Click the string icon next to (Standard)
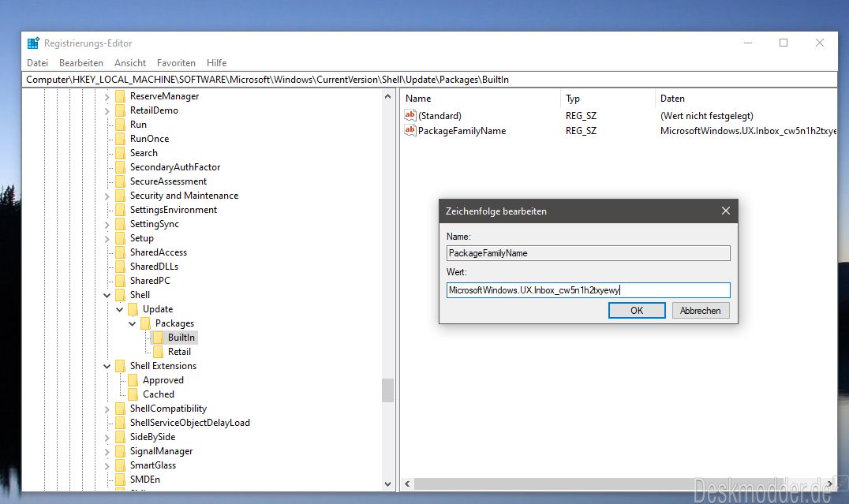Viewport: 849px width, 504px height. [x=410, y=115]
